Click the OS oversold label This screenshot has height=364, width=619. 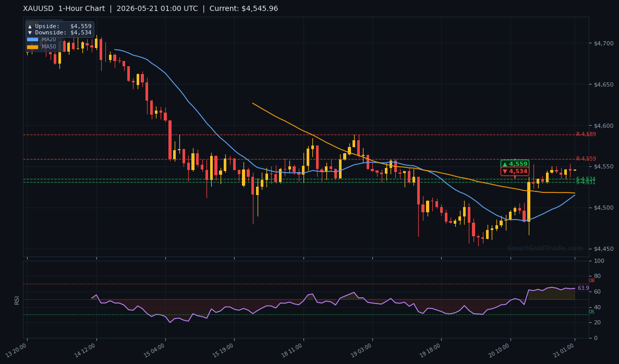[591, 312]
